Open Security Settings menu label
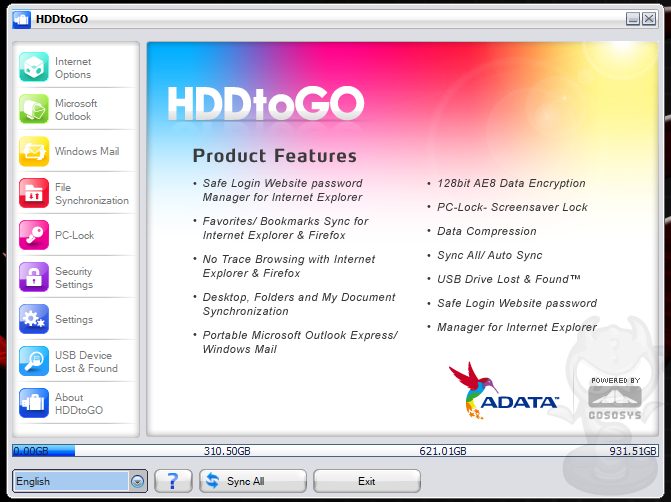Viewport: 671px width, 502px height. (x=74, y=278)
